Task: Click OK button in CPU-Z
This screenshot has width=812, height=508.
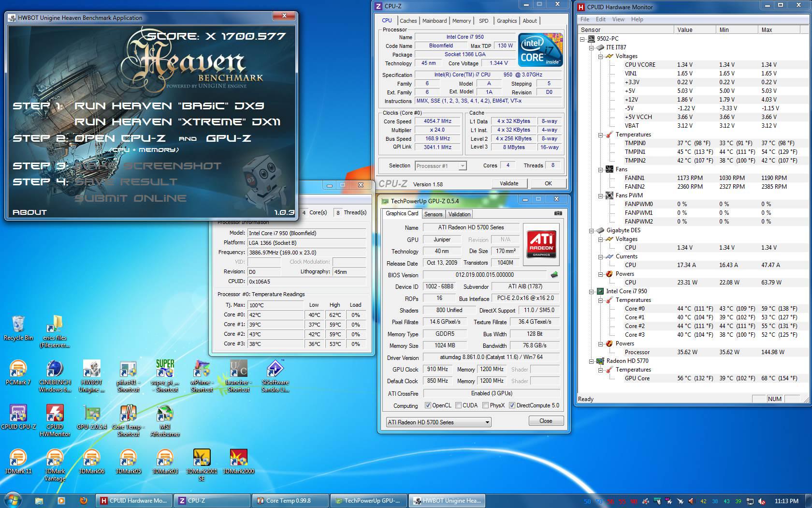Action: pos(548,183)
